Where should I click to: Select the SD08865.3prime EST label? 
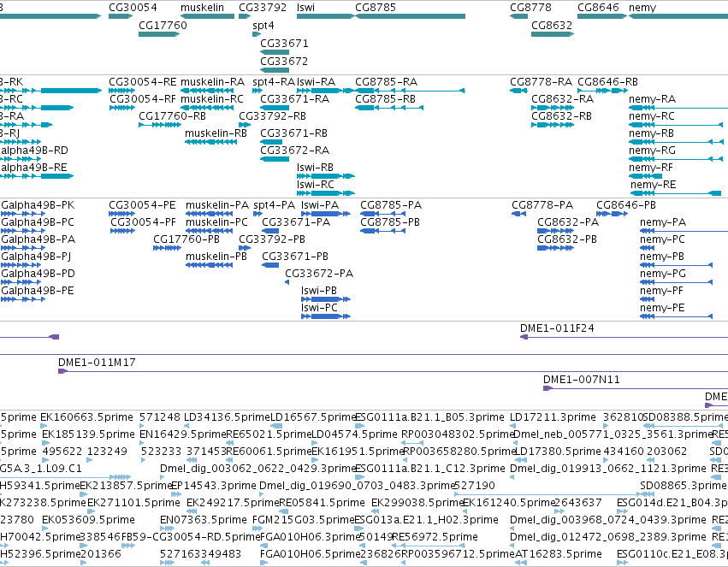point(683,486)
